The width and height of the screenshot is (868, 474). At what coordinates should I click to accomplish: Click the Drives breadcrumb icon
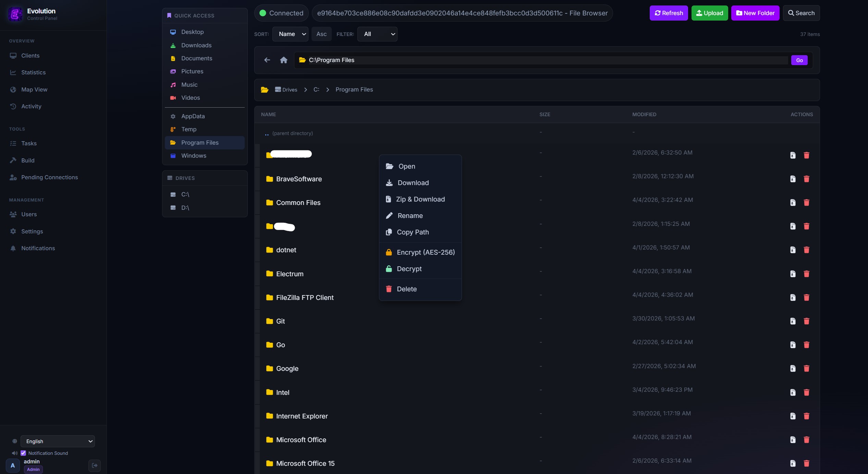pyautogui.click(x=278, y=89)
